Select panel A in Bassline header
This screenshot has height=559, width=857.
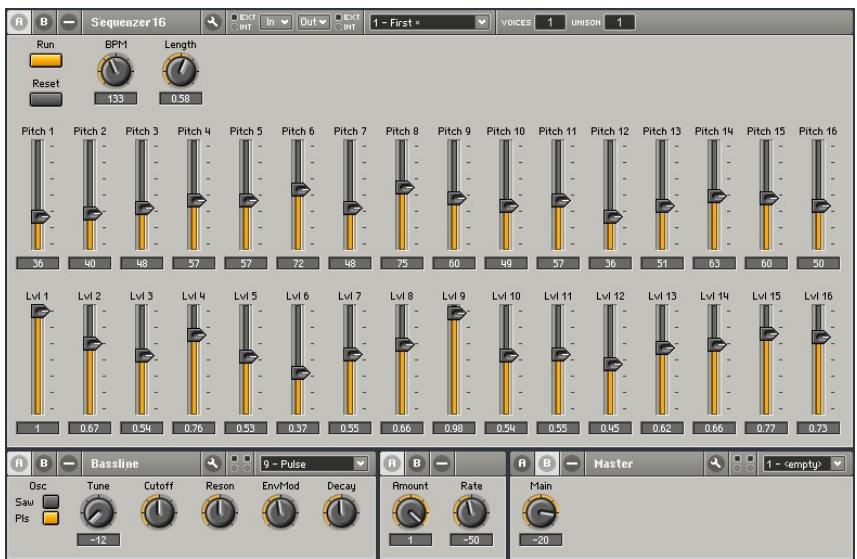(20, 463)
